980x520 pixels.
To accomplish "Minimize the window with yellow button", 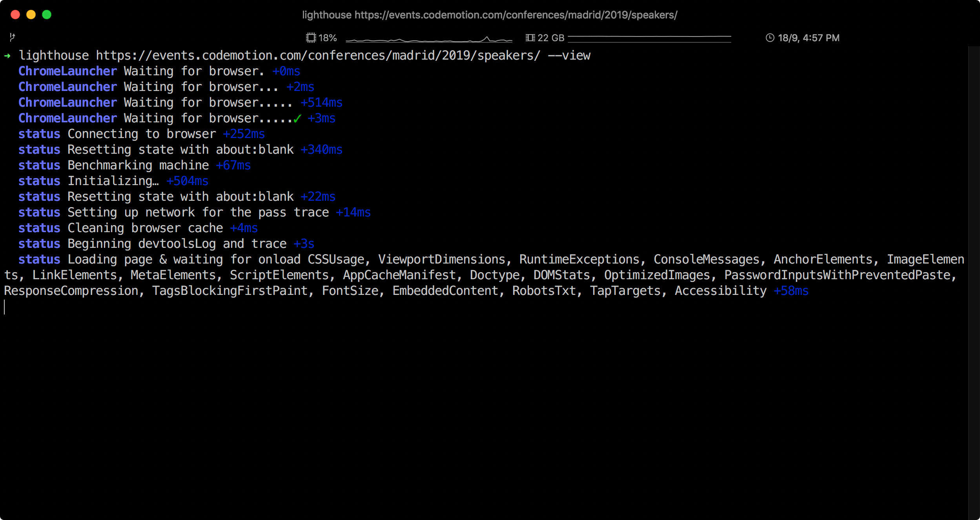I will coord(31,15).
